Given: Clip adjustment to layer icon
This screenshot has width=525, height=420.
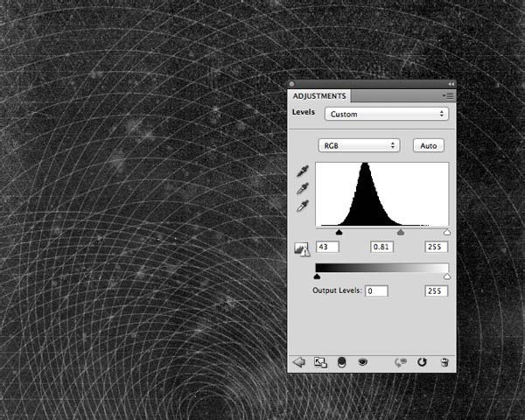Looking at the screenshot, I should pyautogui.click(x=341, y=362).
